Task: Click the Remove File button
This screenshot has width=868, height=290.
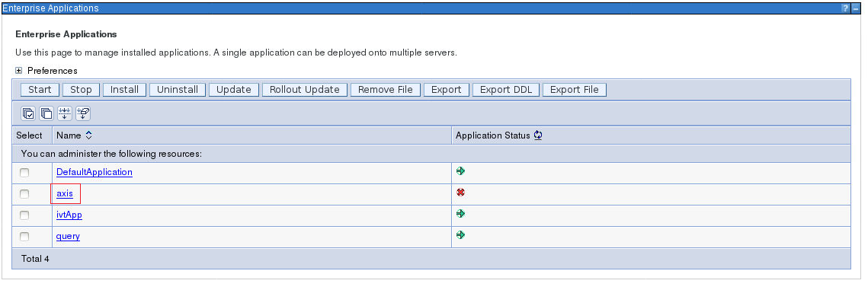Action: point(386,90)
